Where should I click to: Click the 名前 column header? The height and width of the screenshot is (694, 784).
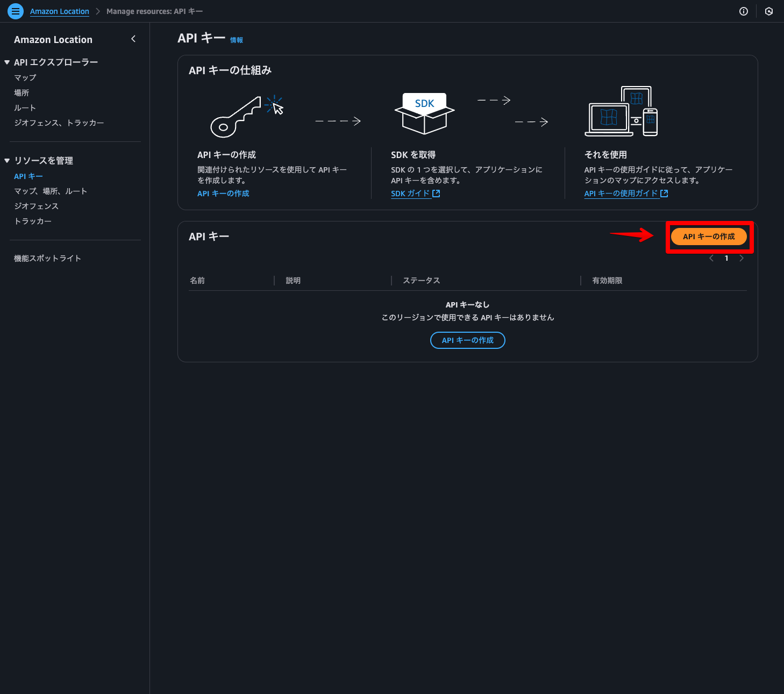(x=197, y=281)
